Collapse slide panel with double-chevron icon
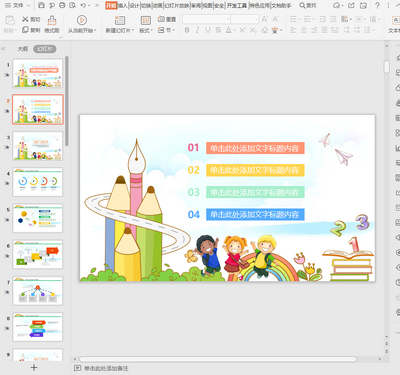This screenshot has height=375, width=400. click(3, 49)
